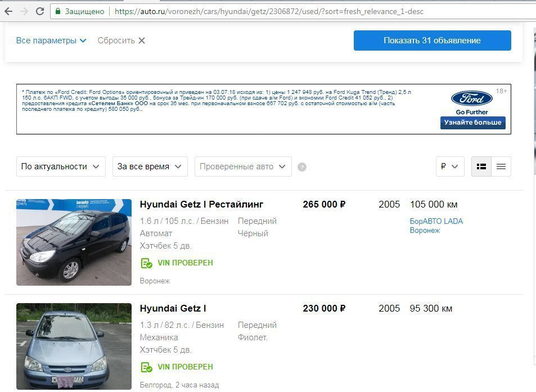Click the Автомат transmission text
Viewport: 536px width, 392px height.
[x=156, y=233]
